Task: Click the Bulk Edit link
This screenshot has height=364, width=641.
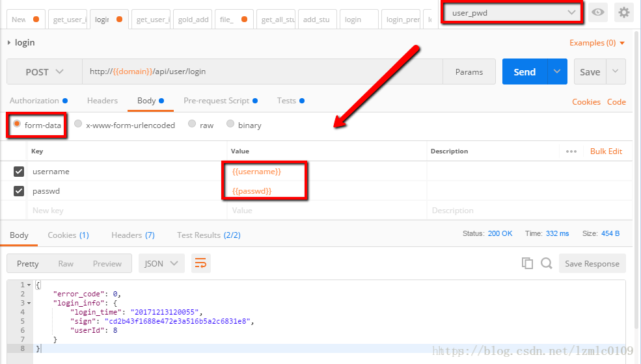Action: click(x=606, y=151)
